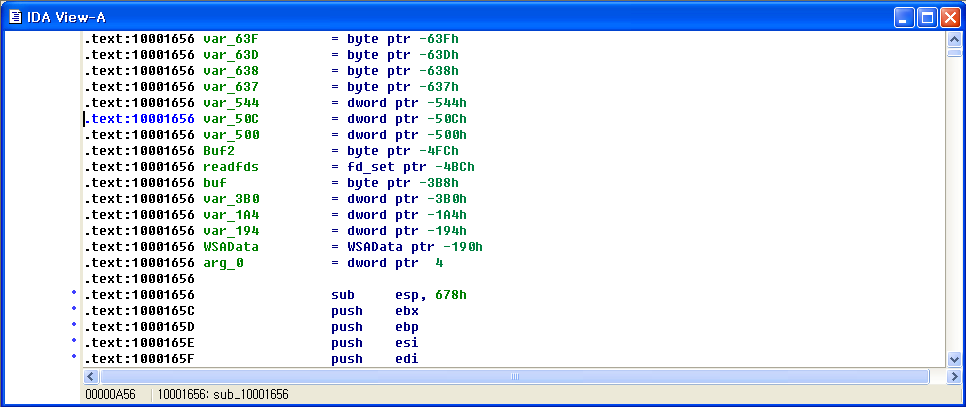Image resolution: width=966 pixels, height=407 pixels.
Task: Click the 'byte ptr -4FCh' definition
Action: click(x=403, y=151)
